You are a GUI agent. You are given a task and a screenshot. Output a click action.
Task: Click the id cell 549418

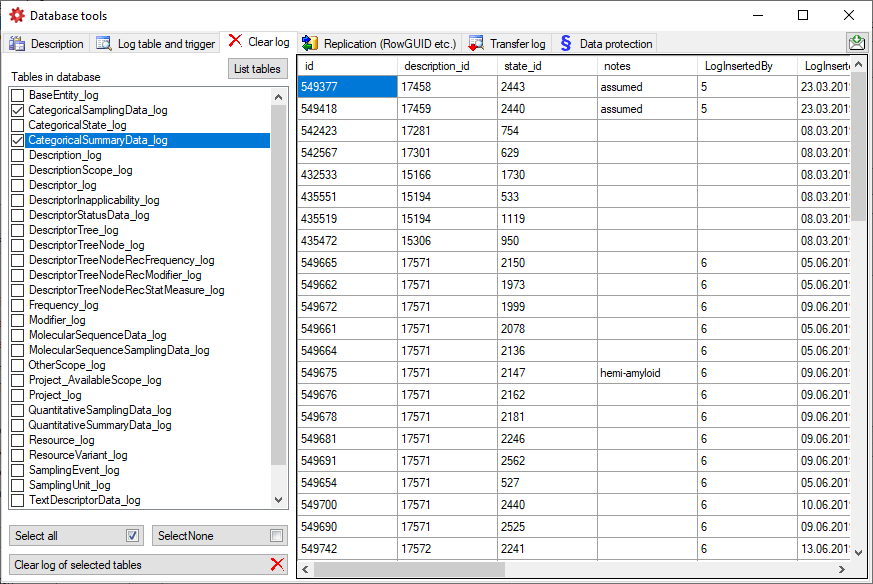[347, 109]
